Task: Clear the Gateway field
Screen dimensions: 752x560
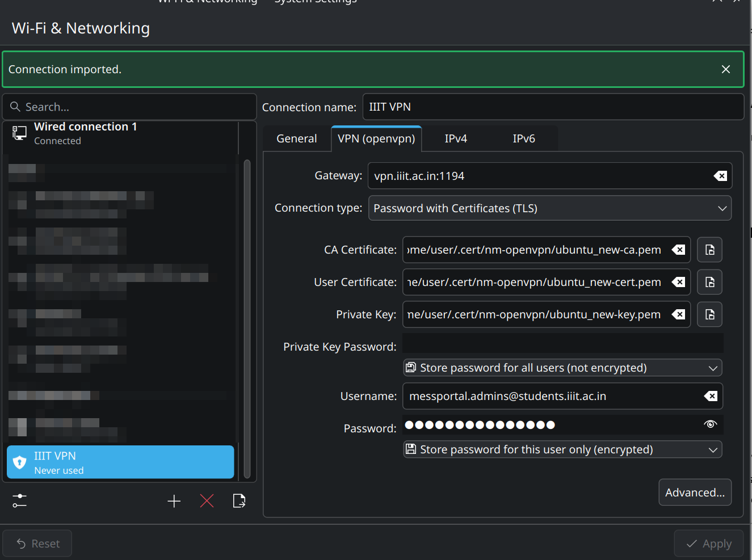Action: 720,176
